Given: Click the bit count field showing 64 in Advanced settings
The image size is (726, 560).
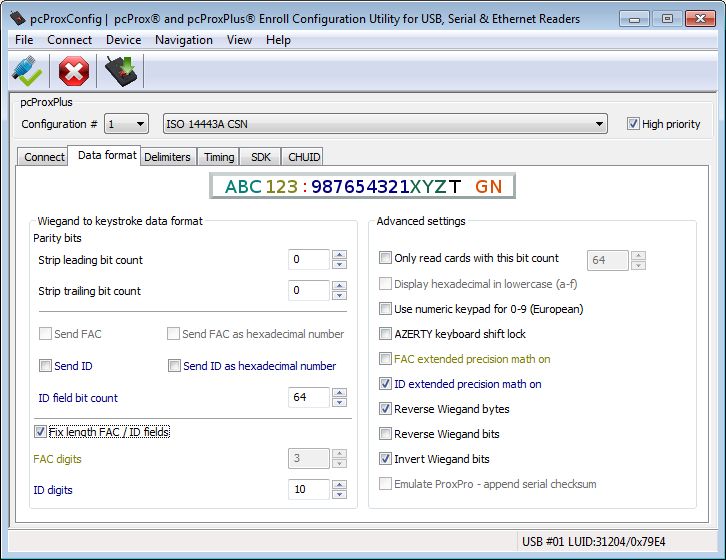Looking at the screenshot, I should [607, 260].
